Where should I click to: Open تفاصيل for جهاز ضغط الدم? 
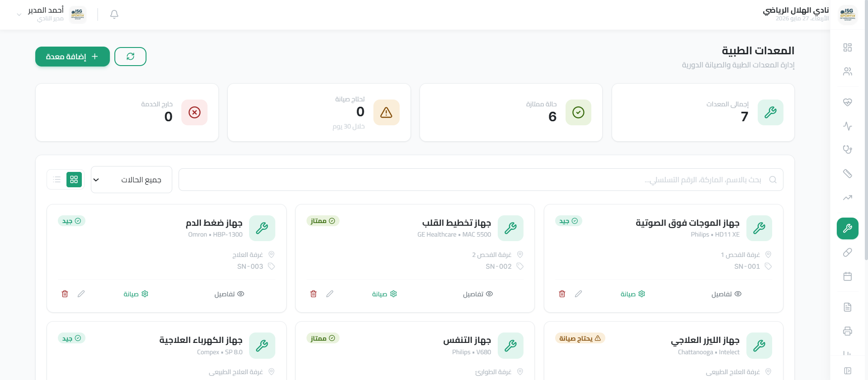229,294
